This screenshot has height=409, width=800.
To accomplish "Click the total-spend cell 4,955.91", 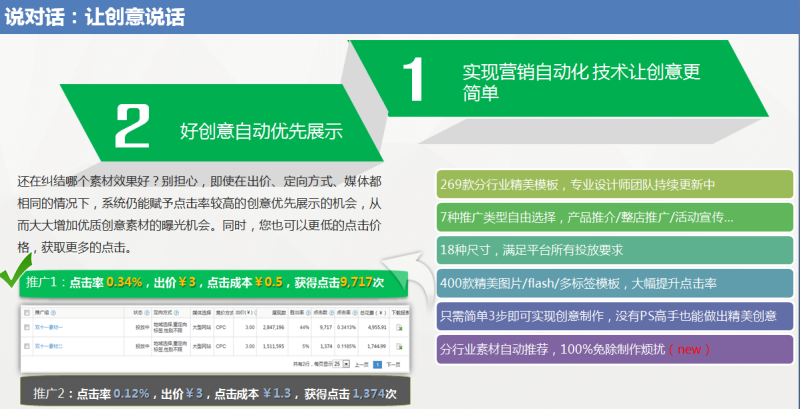I will pyautogui.click(x=377, y=327).
